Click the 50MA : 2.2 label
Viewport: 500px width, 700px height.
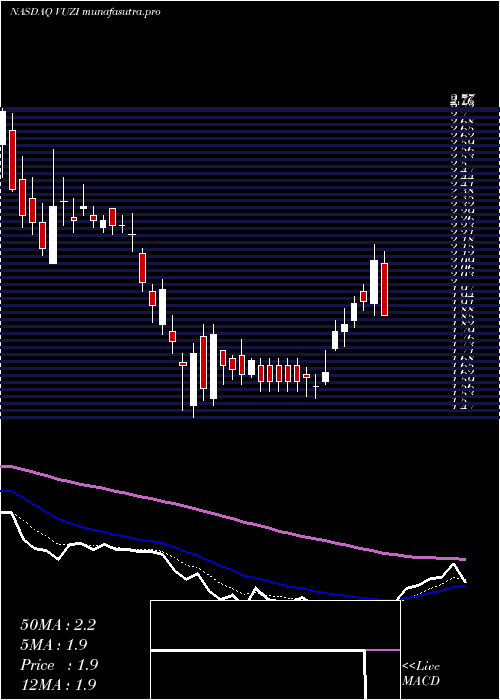pyautogui.click(x=58, y=625)
